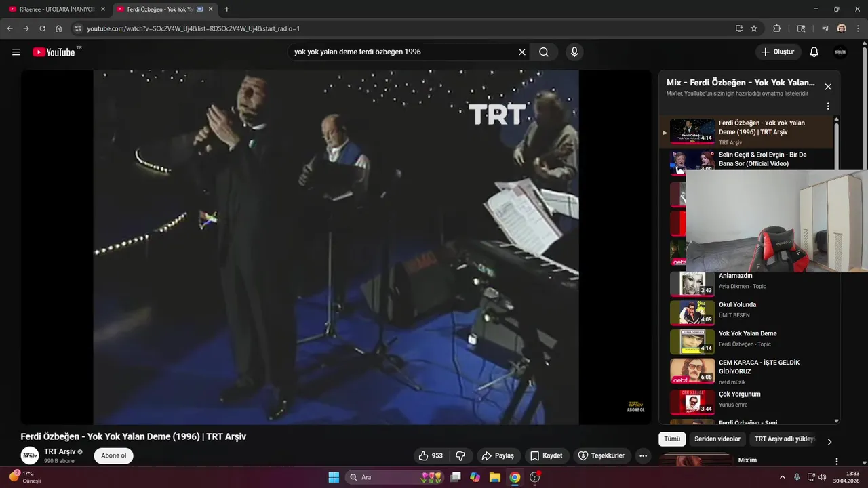Viewport: 868px width, 488px height.
Task: Install app icon in the address bar
Action: click(x=739, y=28)
